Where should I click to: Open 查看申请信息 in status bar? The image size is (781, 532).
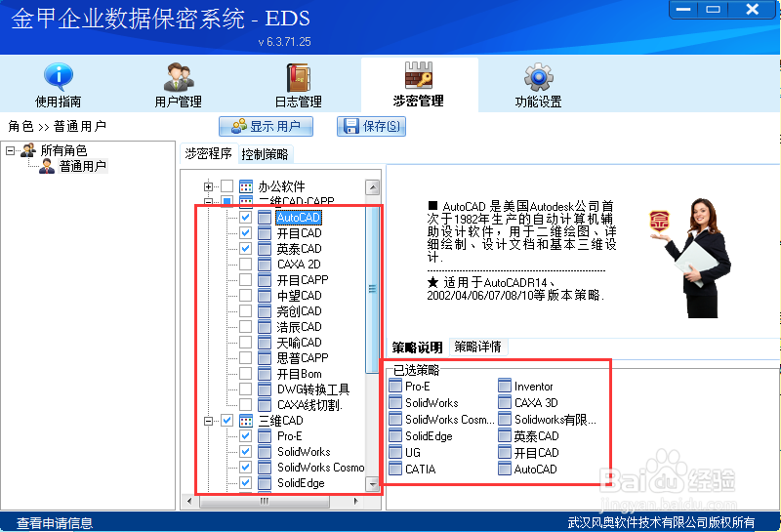coord(55,522)
